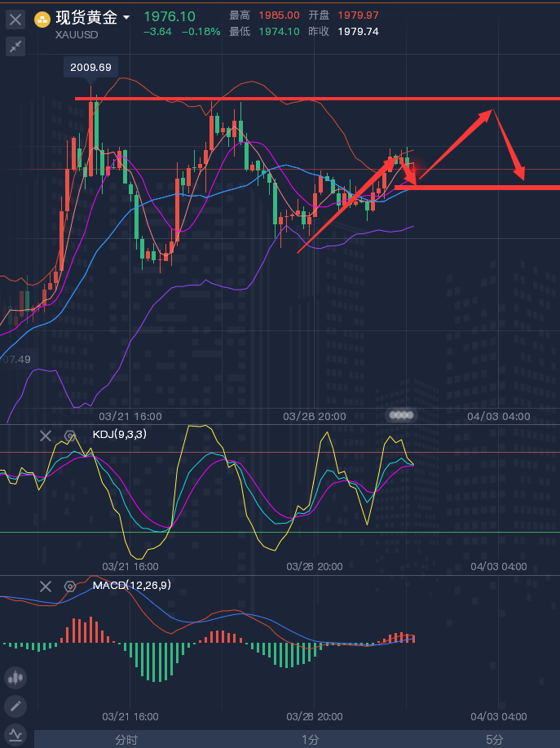Open KDJ(9,3,3) indicator settings

tap(70, 436)
